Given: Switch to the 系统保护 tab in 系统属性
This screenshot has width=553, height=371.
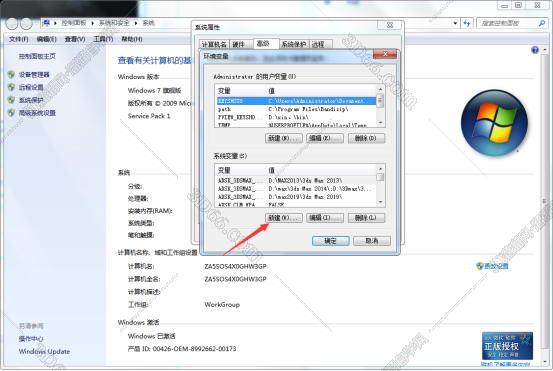Looking at the screenshot, I should point(294,44).
